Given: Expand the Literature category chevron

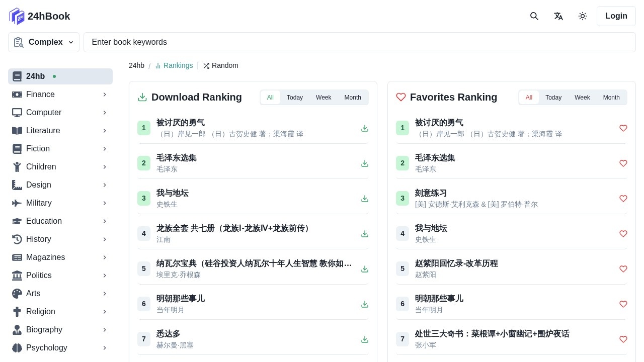Looking at the screenshot, I should 105,131.
